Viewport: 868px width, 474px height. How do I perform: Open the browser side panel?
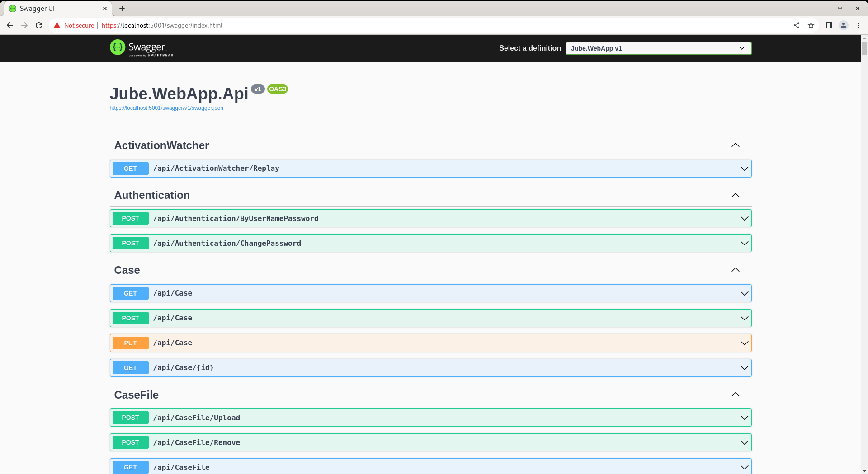pyautogui.click(x=829, y=25)
